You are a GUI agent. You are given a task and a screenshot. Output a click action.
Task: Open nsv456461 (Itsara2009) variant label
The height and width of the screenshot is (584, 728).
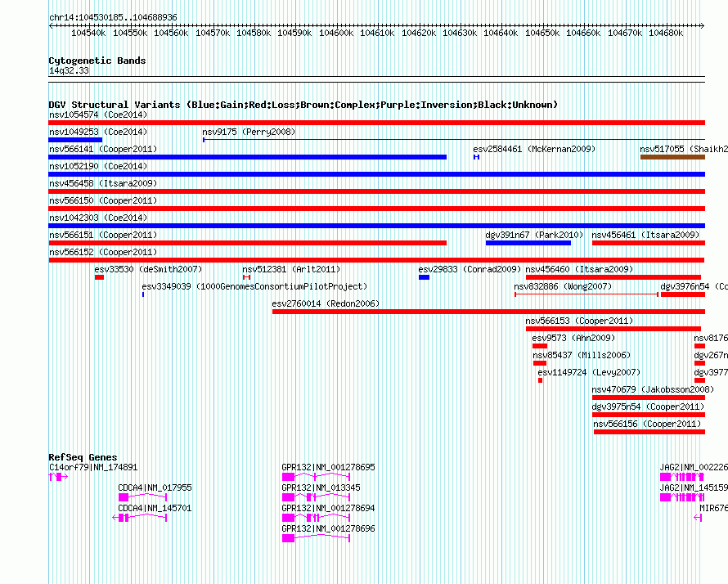point(645,235)
